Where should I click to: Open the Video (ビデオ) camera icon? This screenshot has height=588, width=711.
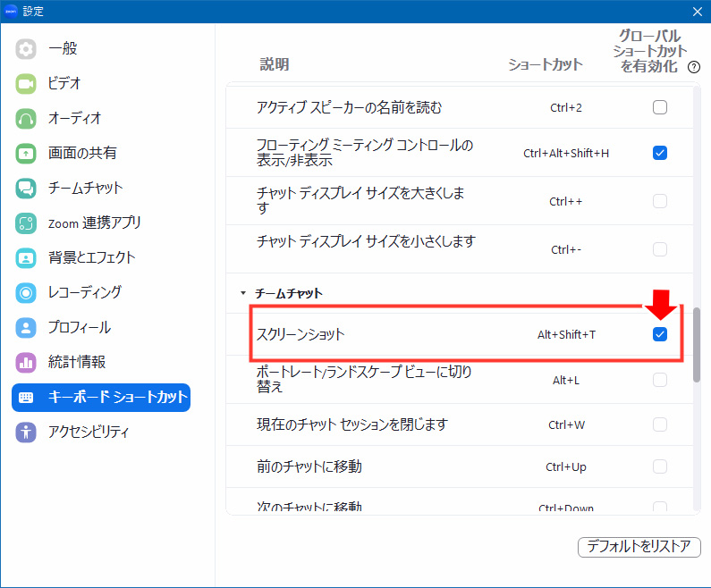[x=26, y=83]
